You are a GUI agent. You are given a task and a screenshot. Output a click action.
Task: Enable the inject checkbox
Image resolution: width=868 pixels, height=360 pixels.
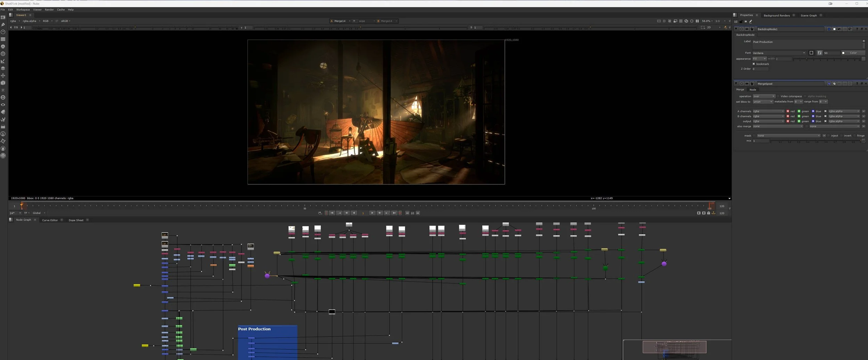828,136
